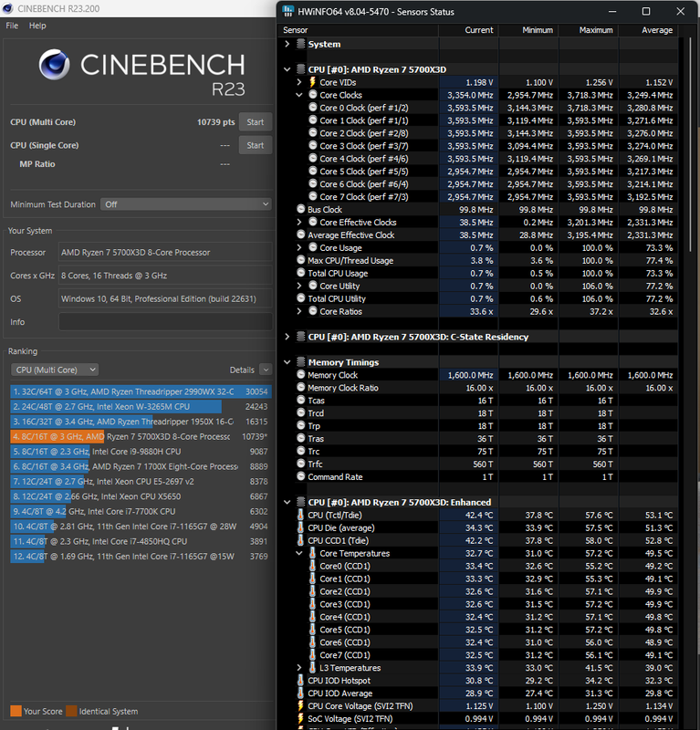
Task: Click the Average Effective Clock icon
Action: coord(301,235)
